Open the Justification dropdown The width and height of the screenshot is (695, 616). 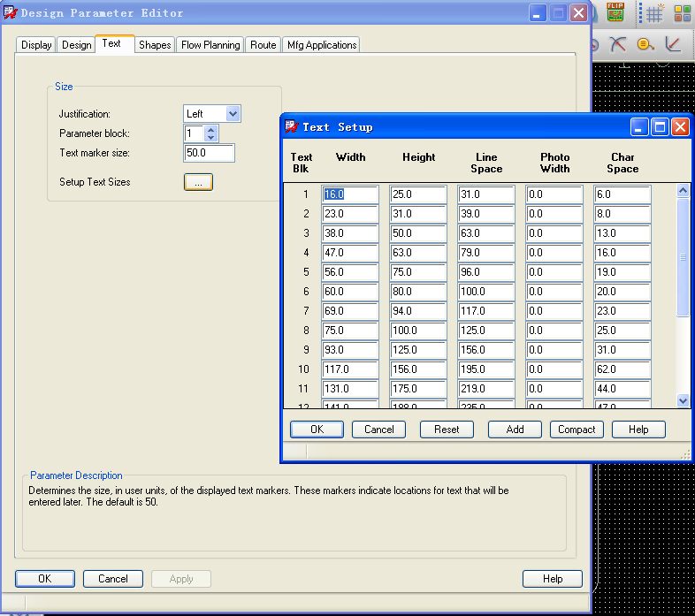[x=233, y=114]
